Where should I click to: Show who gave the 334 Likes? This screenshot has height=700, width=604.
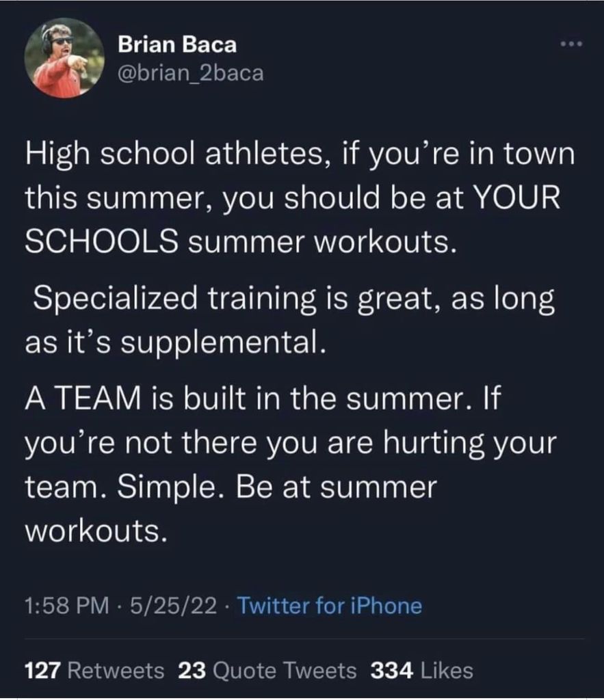pos(422,671)
